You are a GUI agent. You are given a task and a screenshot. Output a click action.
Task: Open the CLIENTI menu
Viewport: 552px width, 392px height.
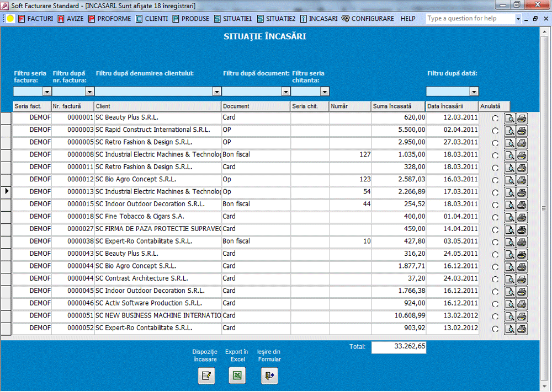coord(152,19)
